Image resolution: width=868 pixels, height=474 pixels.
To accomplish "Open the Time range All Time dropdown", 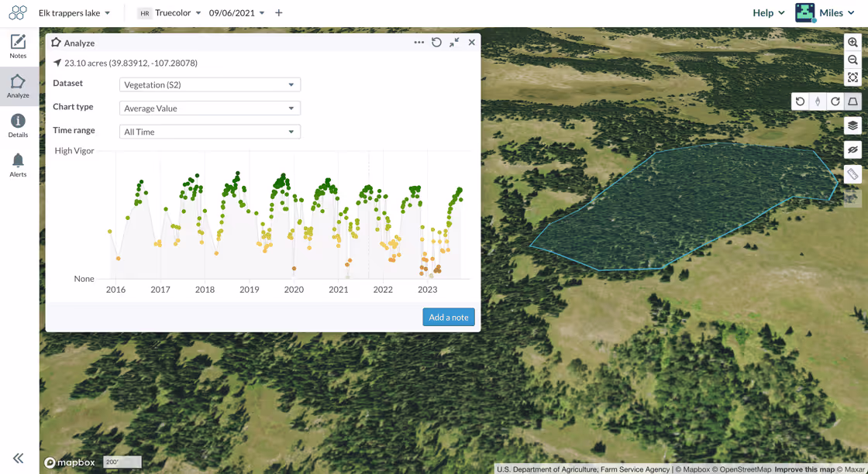I will click(210, 132).
